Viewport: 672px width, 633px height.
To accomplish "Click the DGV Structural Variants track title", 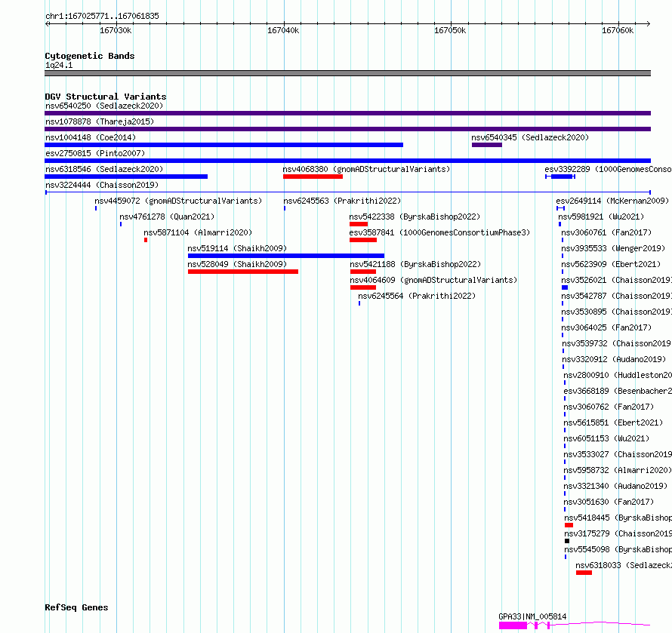I will 106,97.
